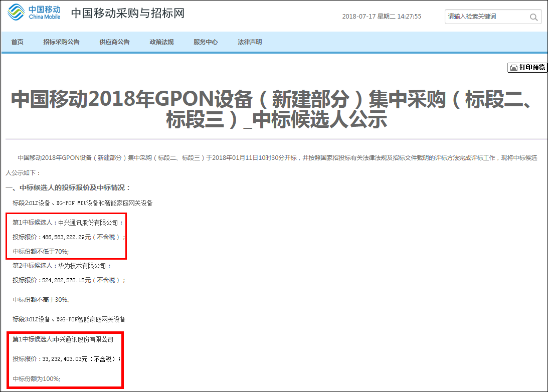Click the text 中标份额为100%
This screenshot has width=548, height=392.
click(x=36, y=379)
